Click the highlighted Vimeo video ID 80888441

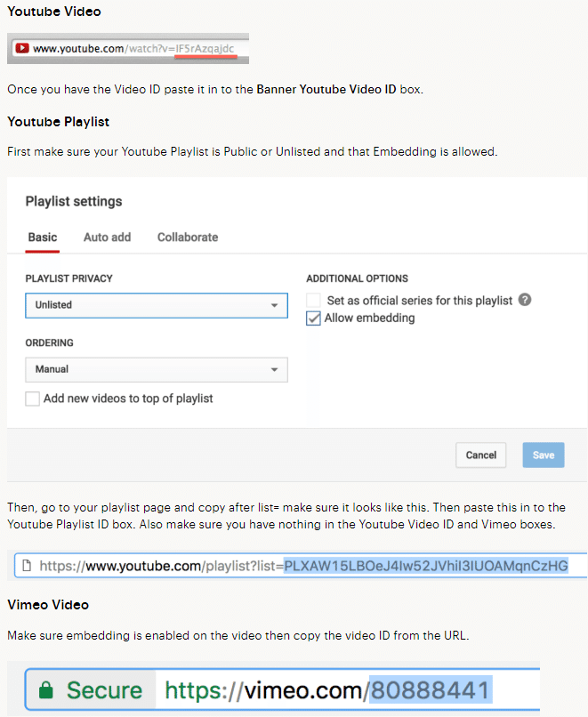click(430, 690)
